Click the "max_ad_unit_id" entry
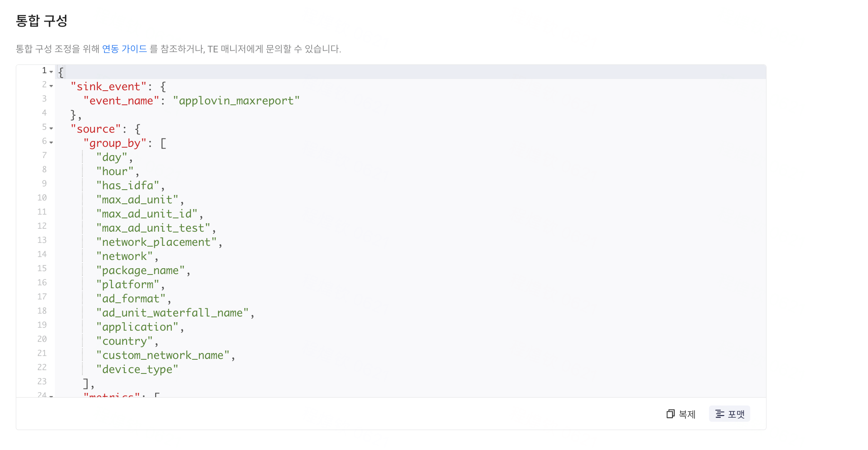Screen dimensions: 868x450 coord(147,214)
